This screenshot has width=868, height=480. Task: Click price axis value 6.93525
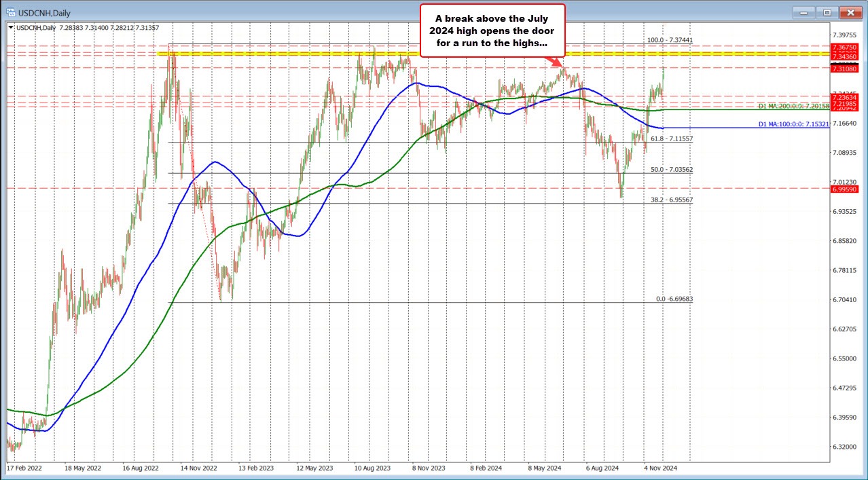[845, 211]
